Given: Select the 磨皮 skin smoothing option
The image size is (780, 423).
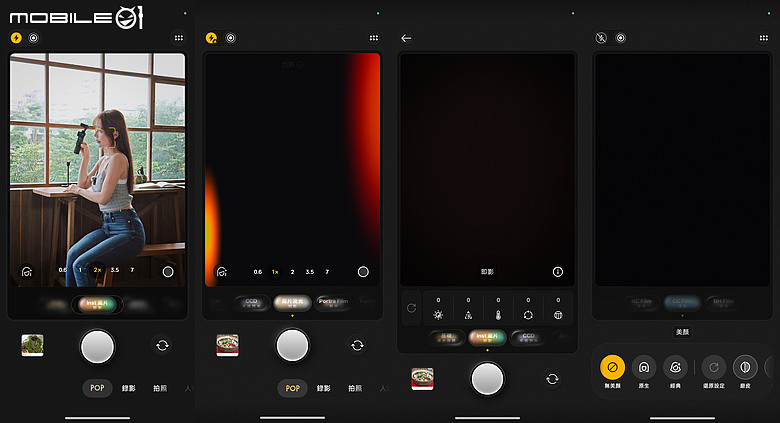Looking at the screenshot, I should (x=745, y=372).
